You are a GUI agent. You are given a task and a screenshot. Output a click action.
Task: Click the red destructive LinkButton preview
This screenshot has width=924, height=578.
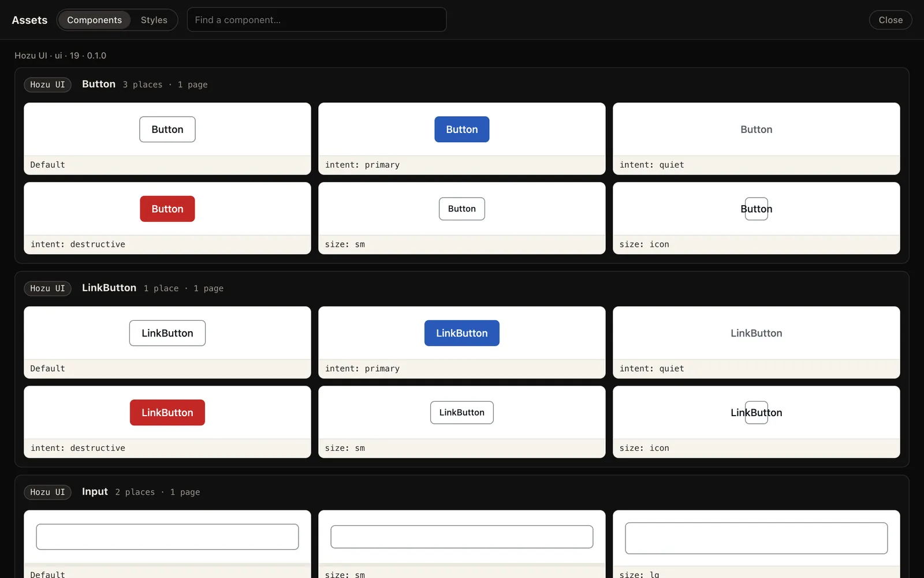tap(167, 413)
